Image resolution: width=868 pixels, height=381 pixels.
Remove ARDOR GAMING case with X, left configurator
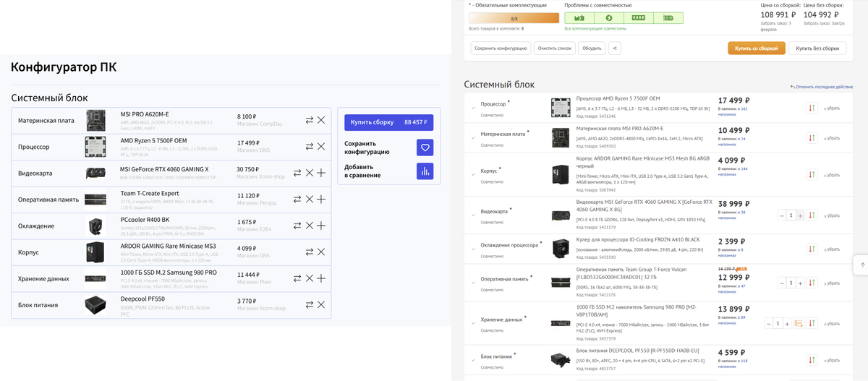321,252
